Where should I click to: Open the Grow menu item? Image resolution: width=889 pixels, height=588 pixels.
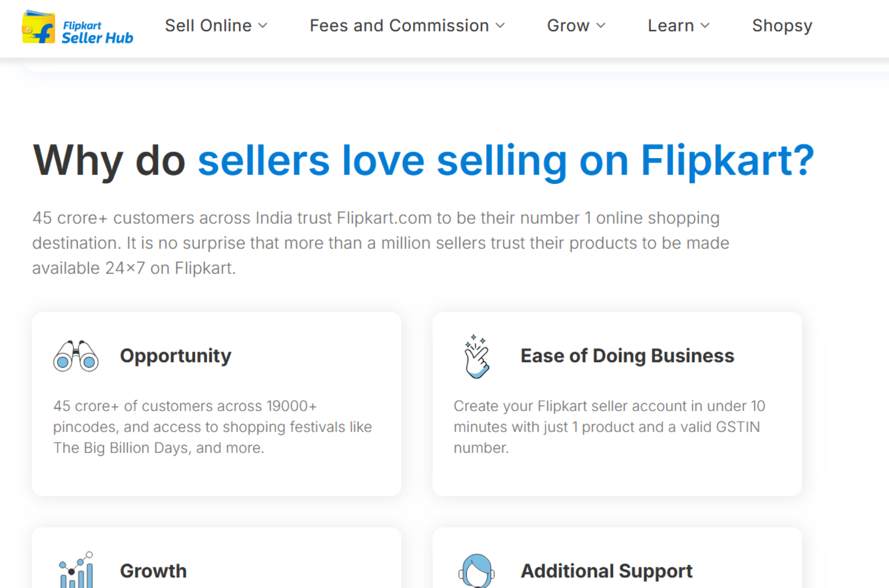tap(568, 25)
